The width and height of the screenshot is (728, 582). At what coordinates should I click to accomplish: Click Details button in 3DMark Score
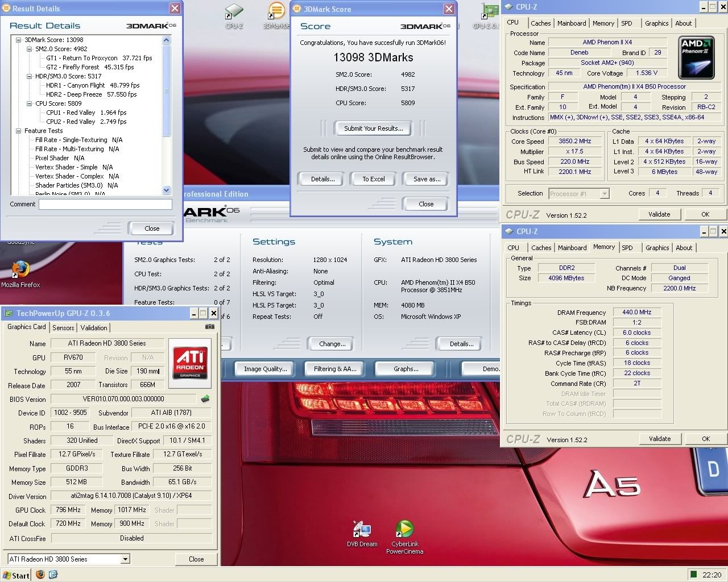[322, 179]
